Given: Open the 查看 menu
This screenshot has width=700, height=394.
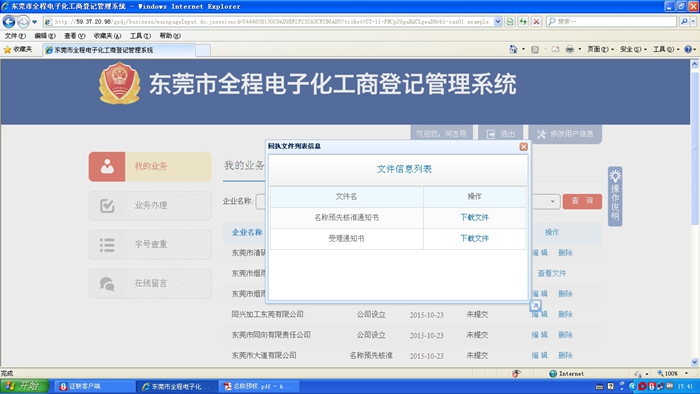Looking at the screenshot, I should coord(74,36).
